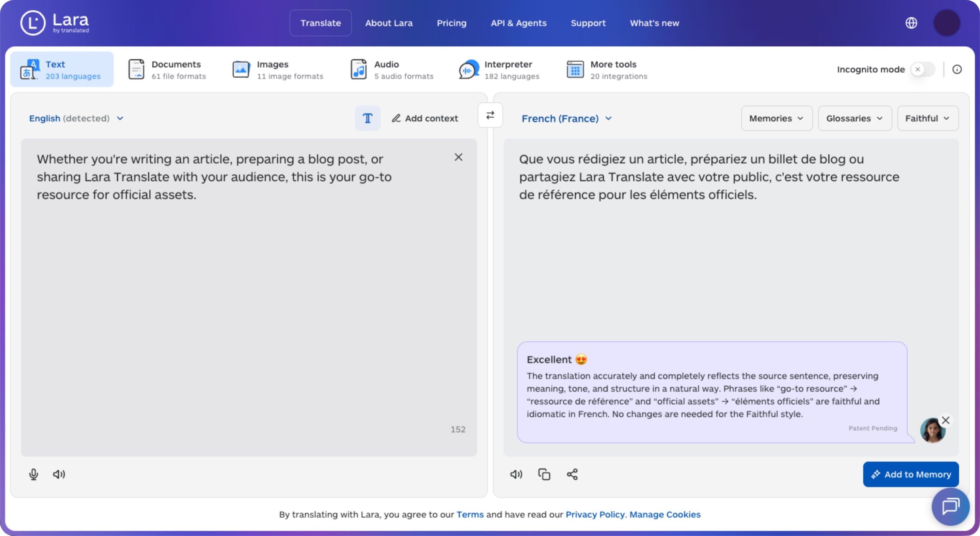The height and width of the screenshot is (536, 980).
Task: Open the globe language selector icon
Action: pos(911,23)
